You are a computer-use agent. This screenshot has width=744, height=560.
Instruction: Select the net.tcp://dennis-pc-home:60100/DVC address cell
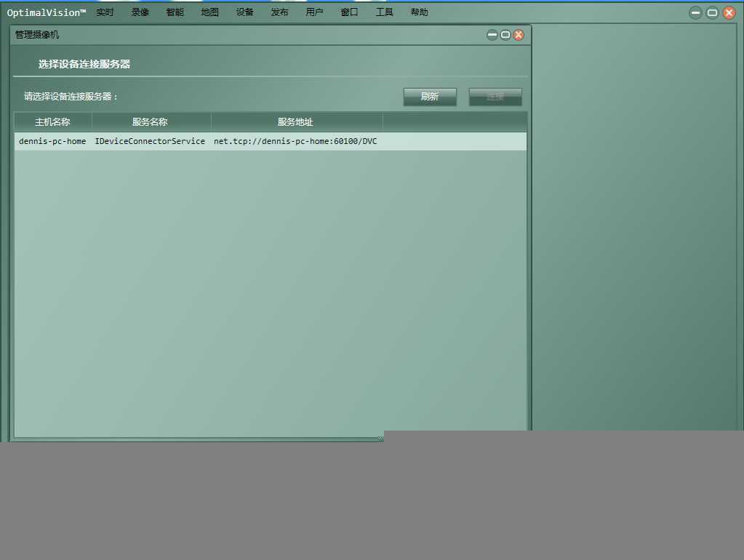[x=295, y=141]
